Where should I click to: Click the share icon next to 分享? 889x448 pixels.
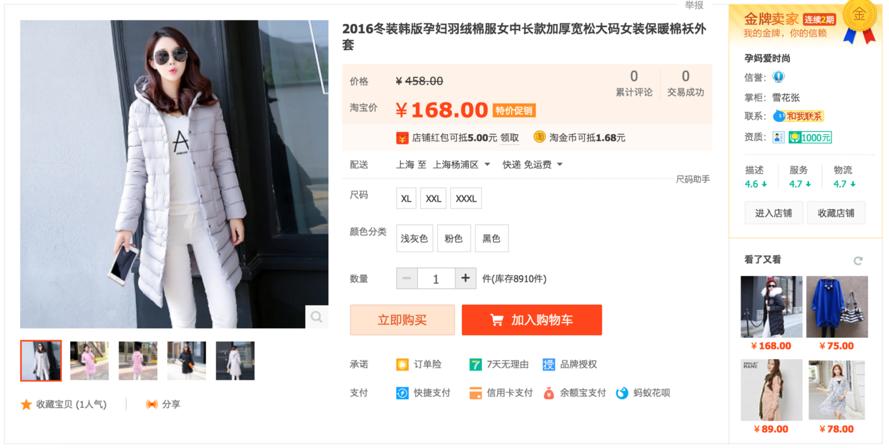click(151, 404)
